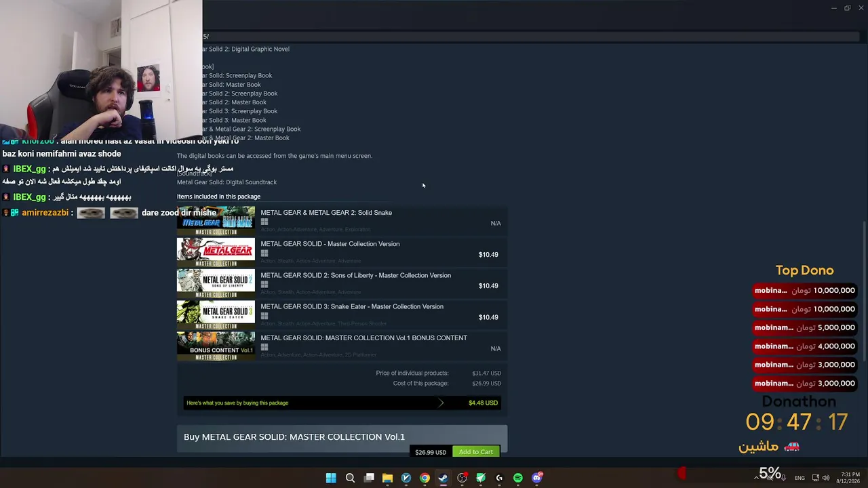Open the green paper-plane app on the taskbar

[x=481, y=478]
